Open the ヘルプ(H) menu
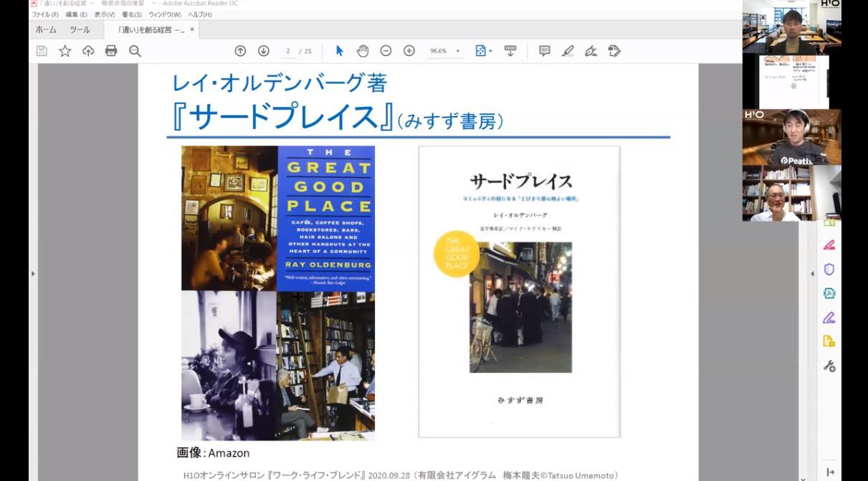The width and height of the screenshot is (868, 481). coord(200,14)
